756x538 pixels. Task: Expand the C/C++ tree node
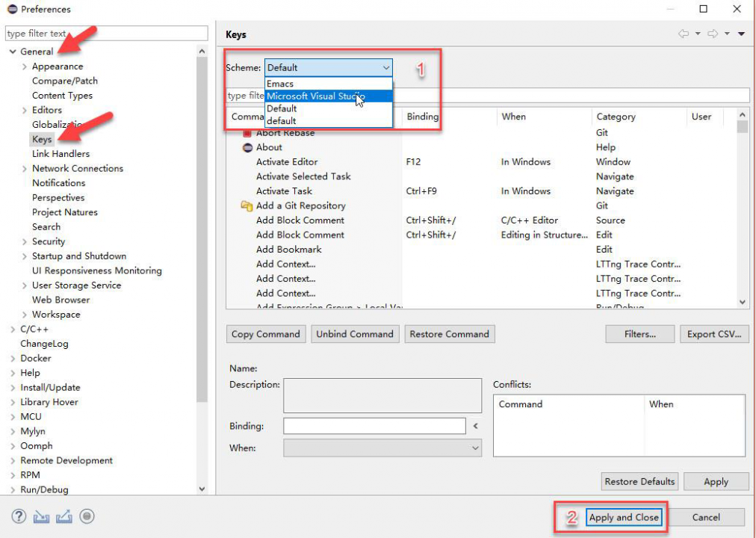(x=13, y=329)
